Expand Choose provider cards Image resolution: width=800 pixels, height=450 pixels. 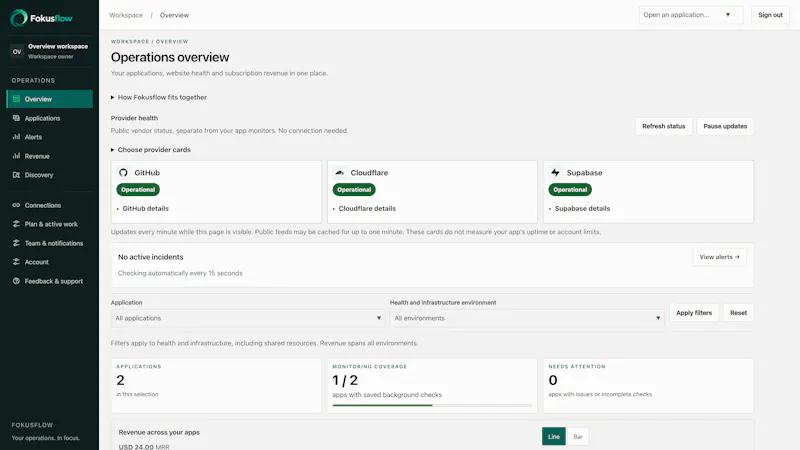tap(151, 149)
